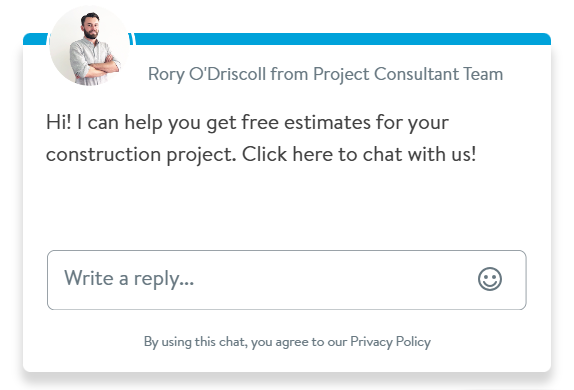
Task: Tap the 'Click here to chat with us!' text
Action: point(359,154)
